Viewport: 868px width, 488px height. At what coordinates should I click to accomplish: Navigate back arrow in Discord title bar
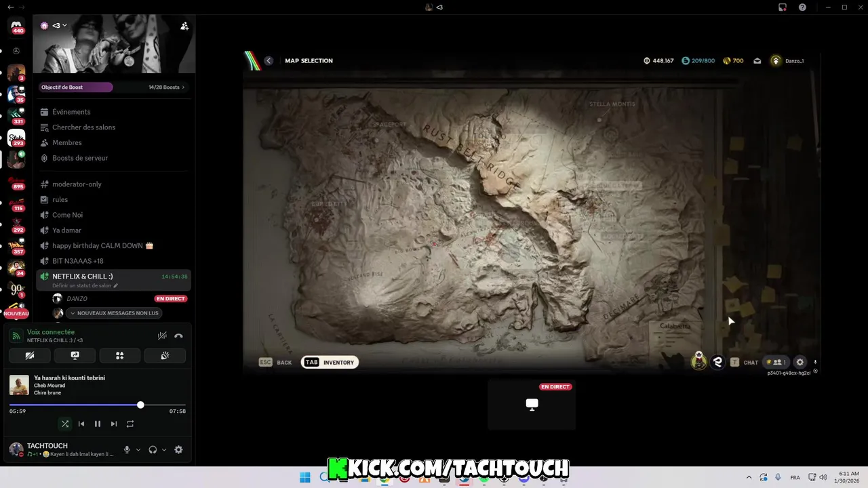point(10,7)
